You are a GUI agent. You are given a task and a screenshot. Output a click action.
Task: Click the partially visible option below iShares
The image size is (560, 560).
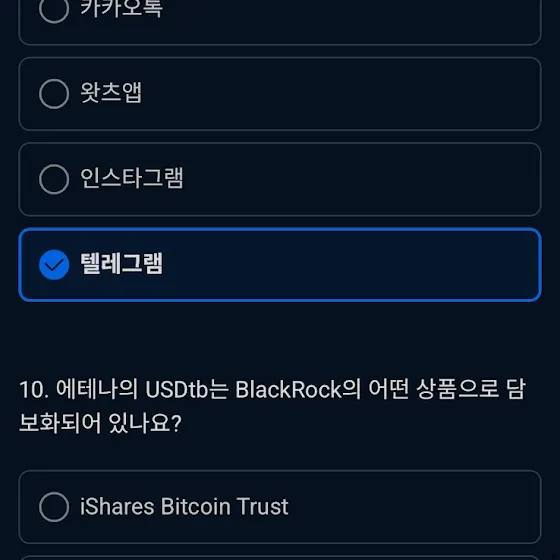pos(280,558)
